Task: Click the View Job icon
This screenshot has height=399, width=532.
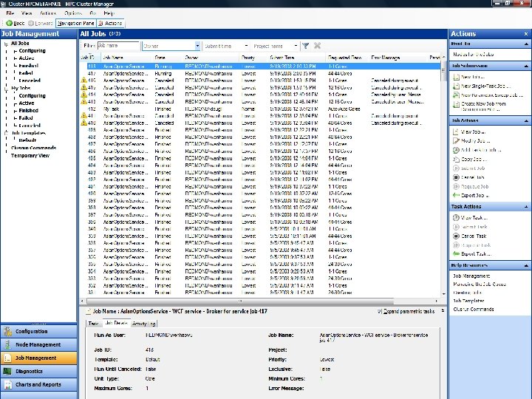Action: 457,132
